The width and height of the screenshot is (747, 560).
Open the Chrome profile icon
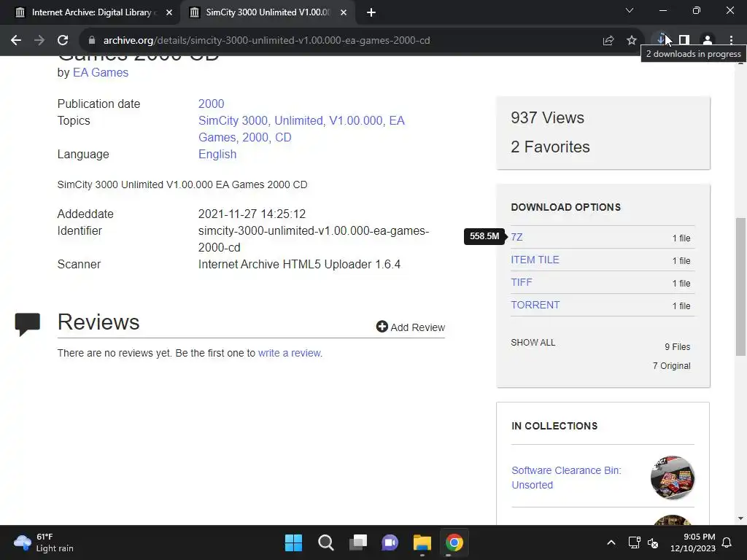(x=708, y=41)
